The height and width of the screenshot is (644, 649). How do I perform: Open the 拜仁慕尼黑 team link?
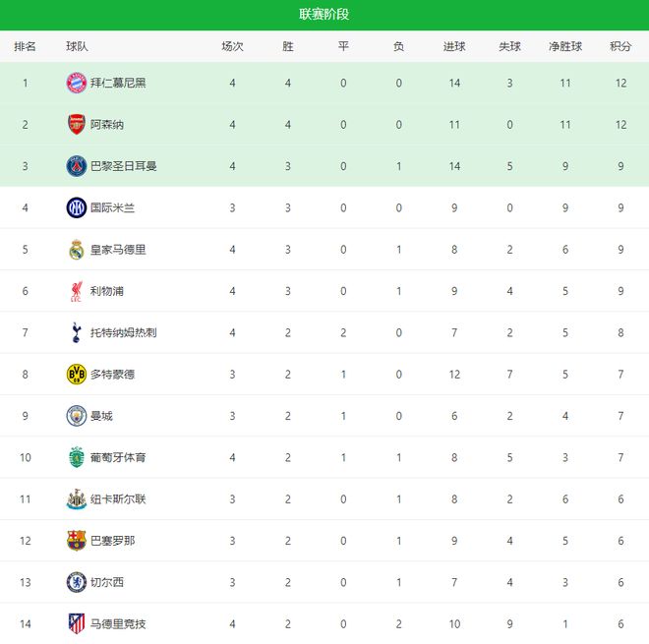tap(118, 83)
